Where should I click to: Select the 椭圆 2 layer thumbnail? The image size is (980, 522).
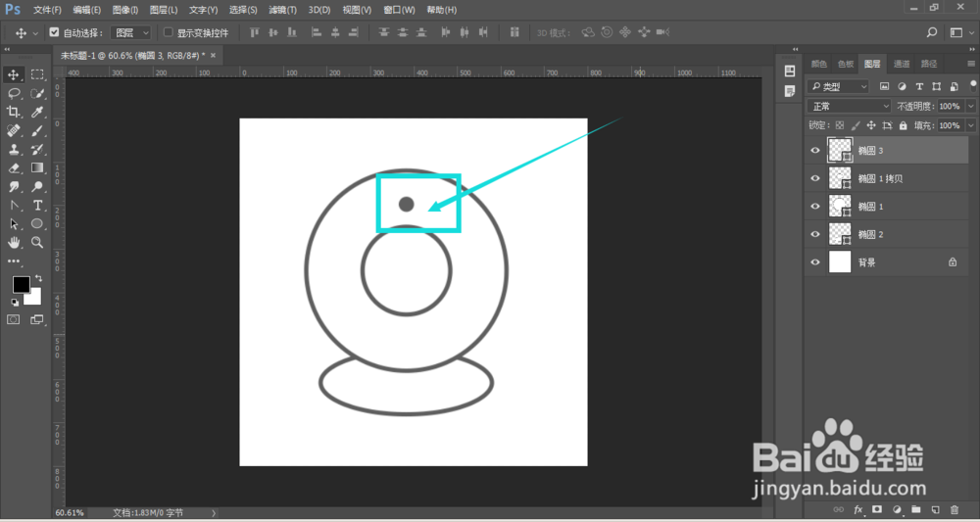coord(840,234)
